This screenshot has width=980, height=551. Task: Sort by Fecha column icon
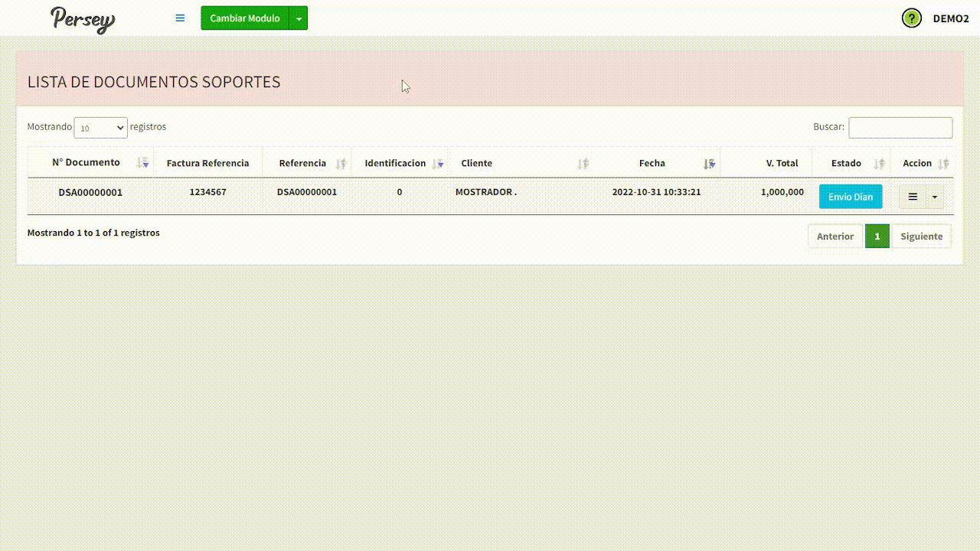710,164
